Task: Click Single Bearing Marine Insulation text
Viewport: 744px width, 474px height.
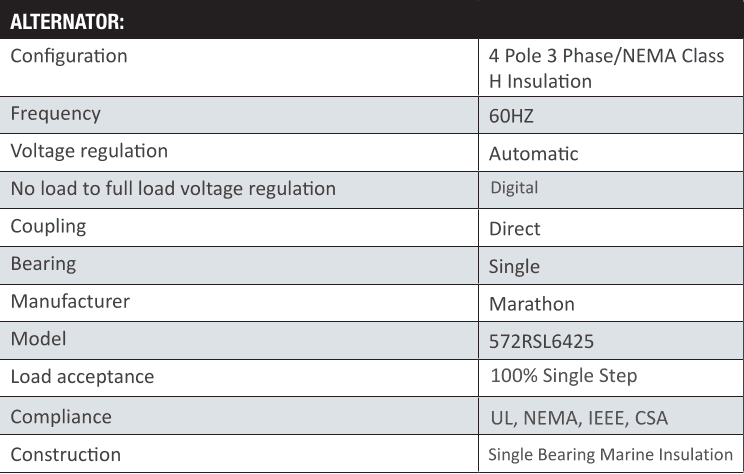Action: [x=611, y=455]
